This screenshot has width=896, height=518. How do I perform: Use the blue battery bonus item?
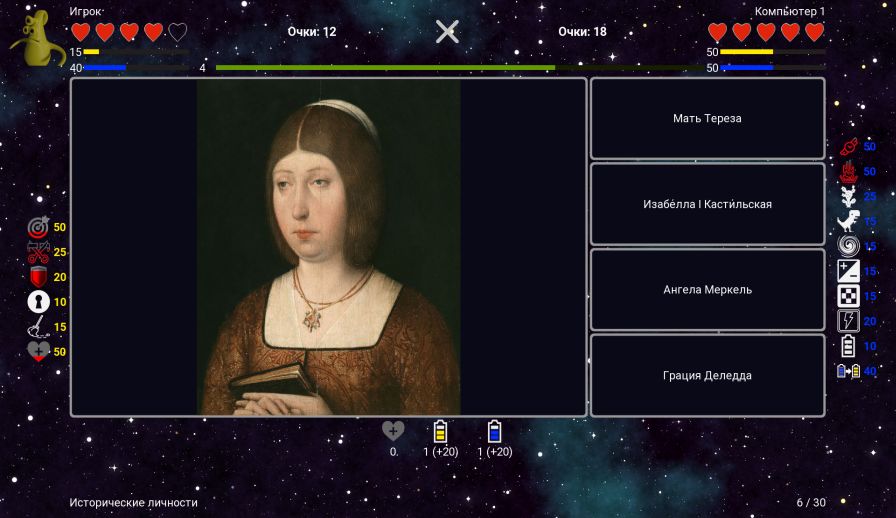click(x=494, y=432)
